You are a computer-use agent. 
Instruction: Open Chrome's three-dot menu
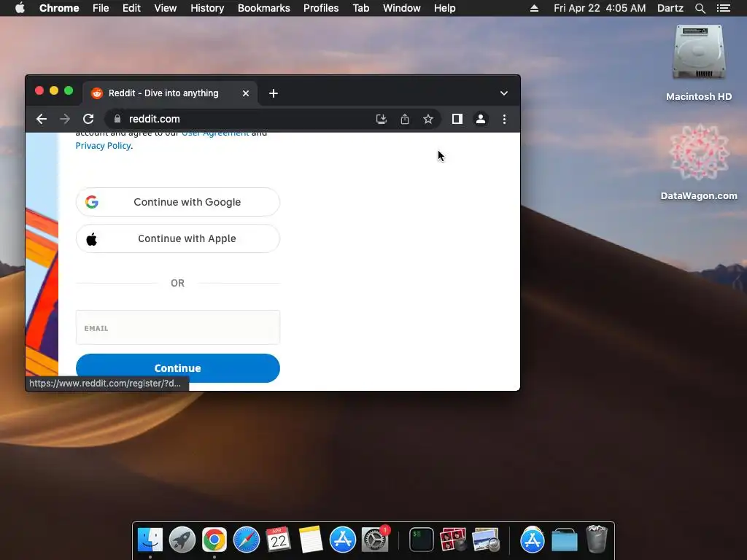(x=504, y=119)
